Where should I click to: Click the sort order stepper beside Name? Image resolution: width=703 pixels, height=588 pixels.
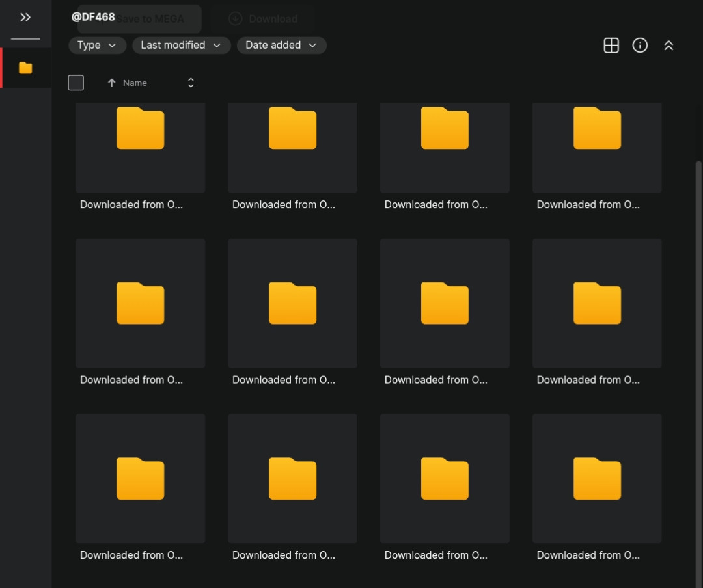pos(191,83)
